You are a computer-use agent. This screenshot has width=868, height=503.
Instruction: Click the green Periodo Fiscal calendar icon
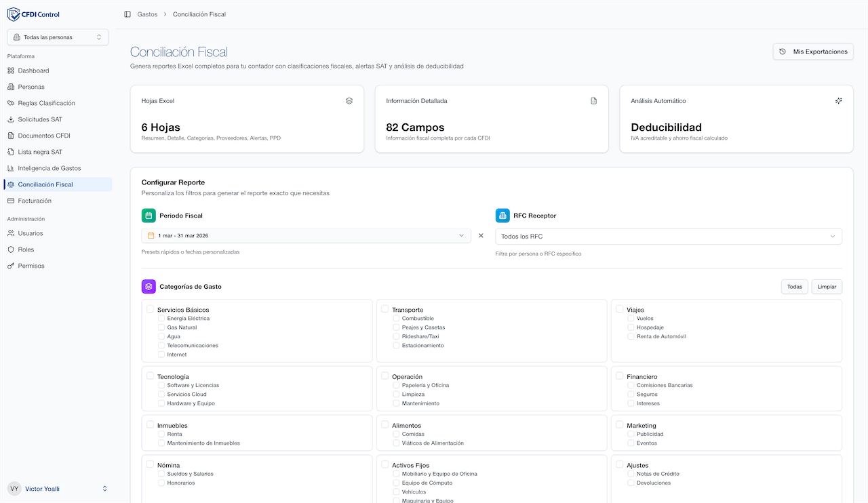pos(149,216)
